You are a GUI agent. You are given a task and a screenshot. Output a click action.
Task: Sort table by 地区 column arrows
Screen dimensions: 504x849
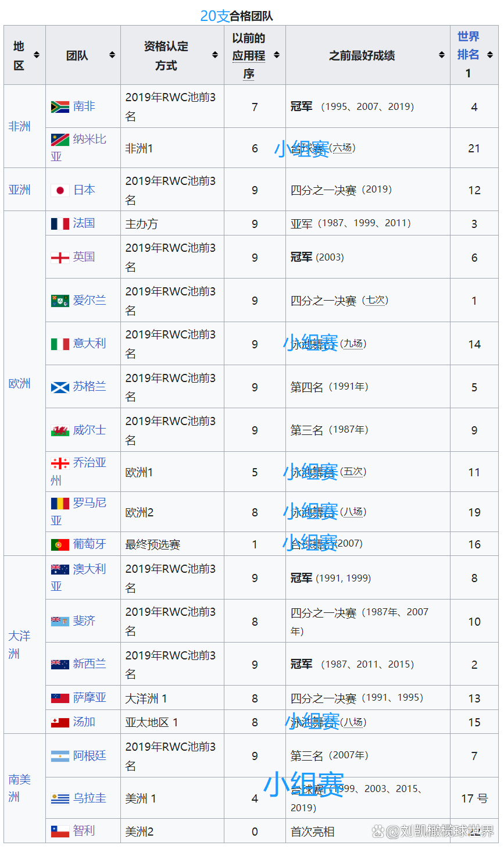pyautogui.click(x=37, y=55)
